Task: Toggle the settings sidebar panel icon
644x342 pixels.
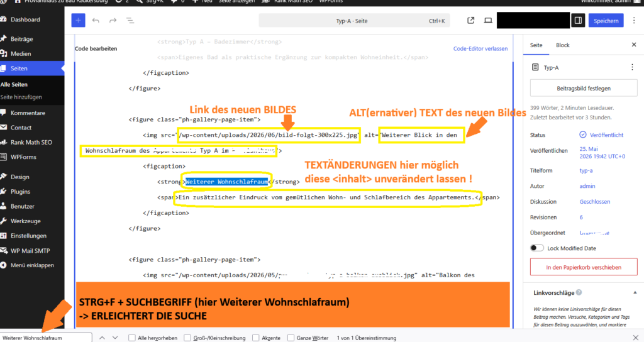Action: [x=578, y=21]
